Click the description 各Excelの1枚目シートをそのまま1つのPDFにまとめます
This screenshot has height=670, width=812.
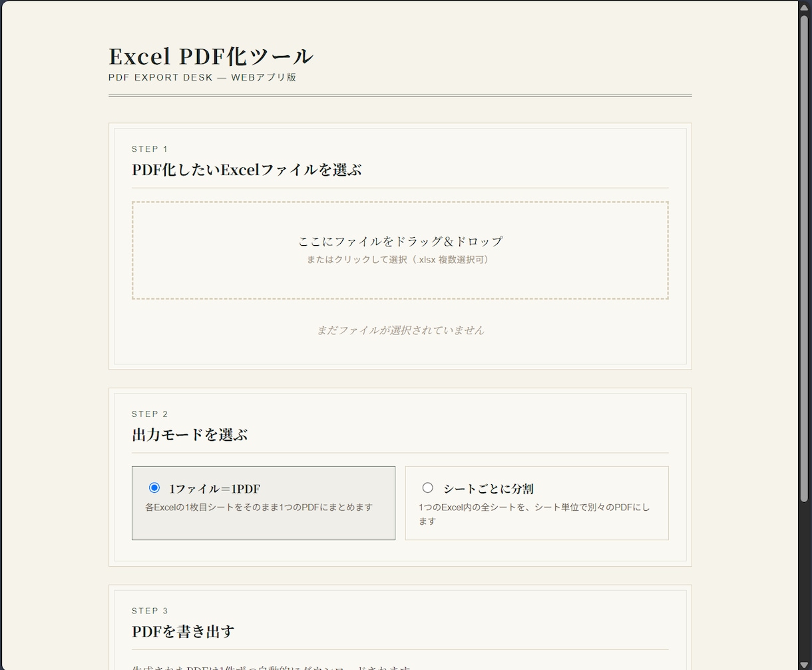tap(259, 507)
